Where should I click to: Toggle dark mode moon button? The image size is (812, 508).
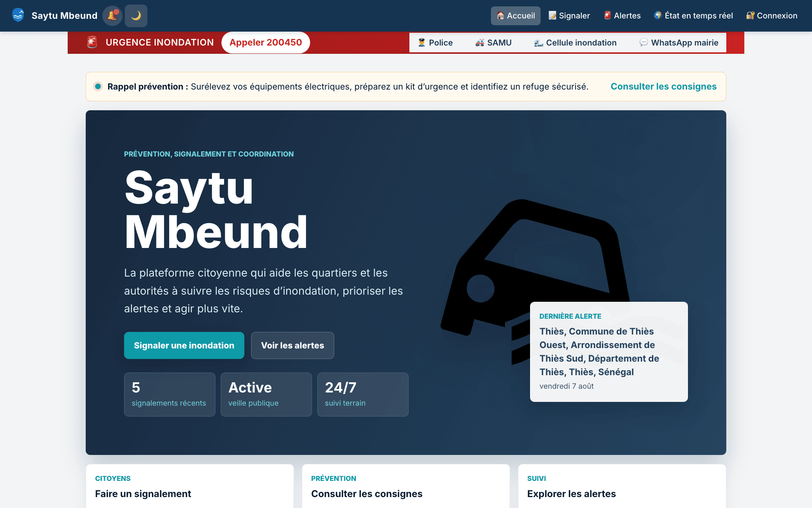pyautogui.click(x=136, y=15)
